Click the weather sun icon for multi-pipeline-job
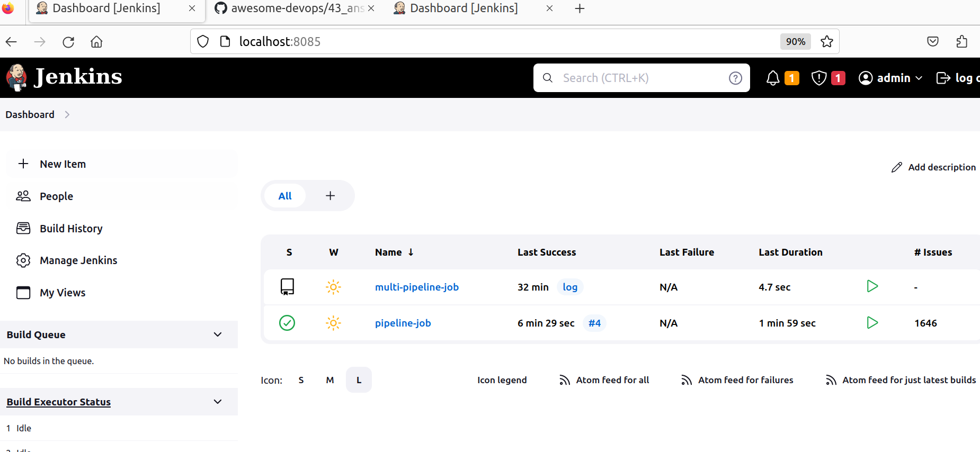The image size is (980, 452). pyautogui.click(x=333, y=287)
